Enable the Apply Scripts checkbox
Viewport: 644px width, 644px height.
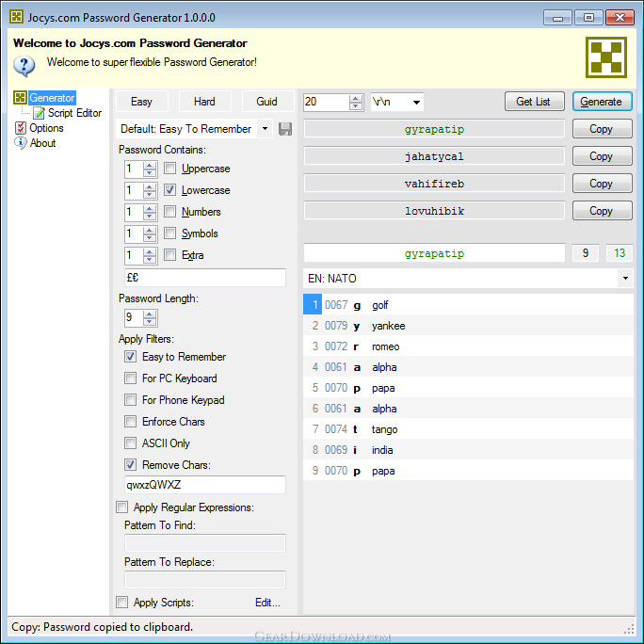(122, 603)
